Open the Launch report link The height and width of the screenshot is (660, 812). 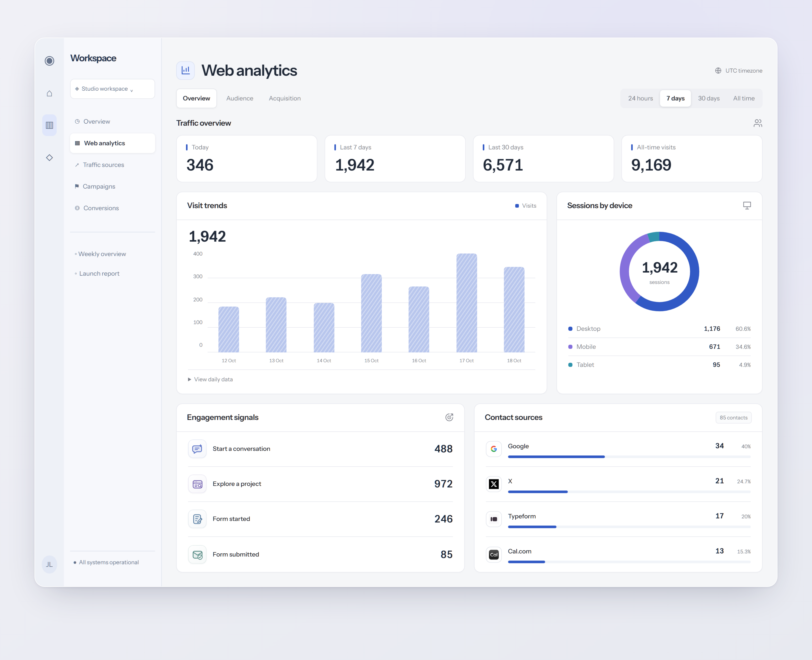point(97,274)
